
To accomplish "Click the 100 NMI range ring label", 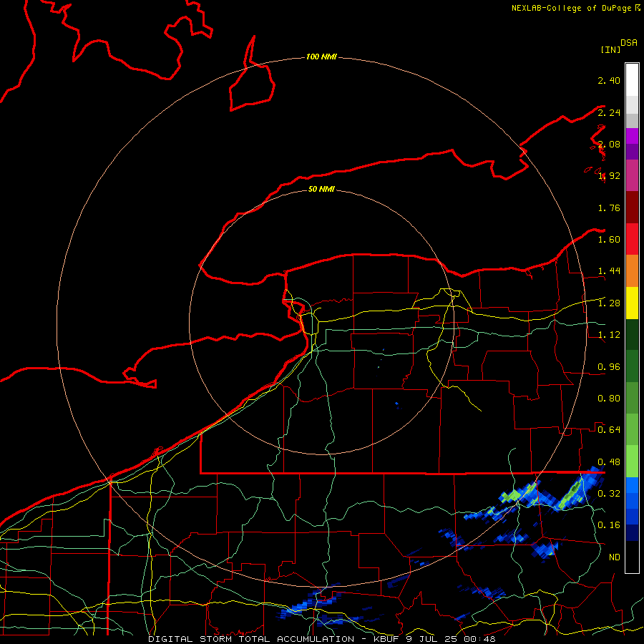I will pyautogui.click(x=321, y=57).
